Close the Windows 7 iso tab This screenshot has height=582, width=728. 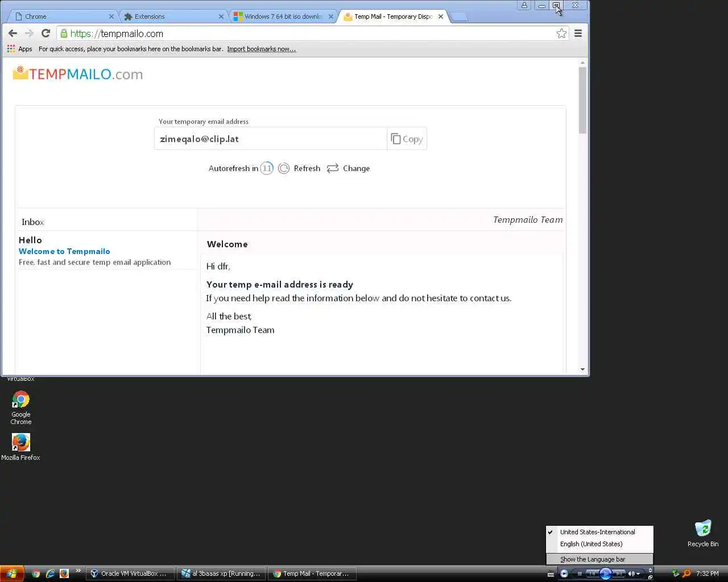[331, 16]
